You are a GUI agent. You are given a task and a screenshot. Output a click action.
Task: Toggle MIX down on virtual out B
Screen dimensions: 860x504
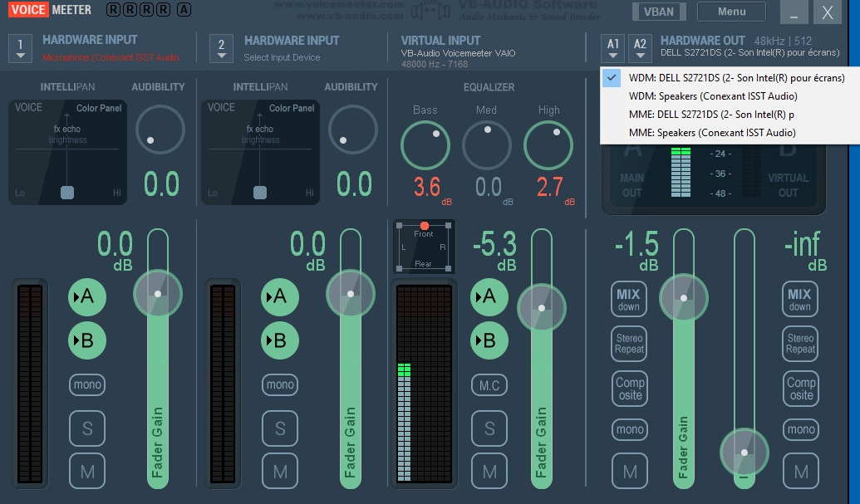pos(799,299)
